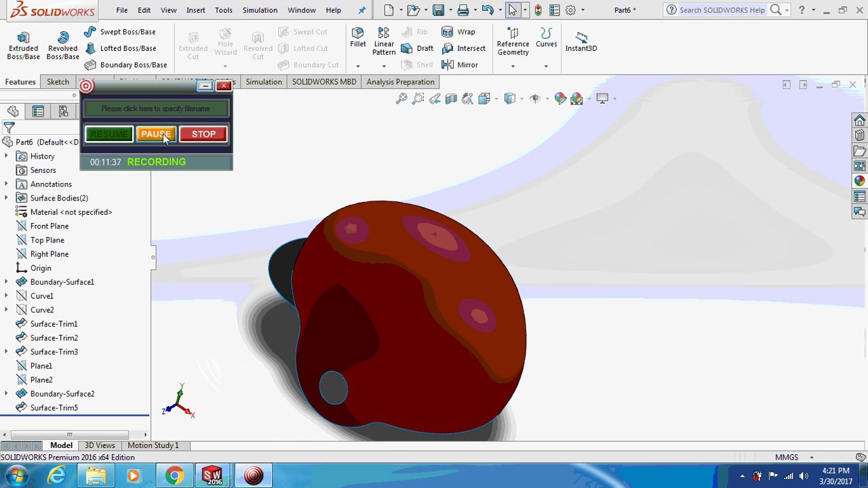Select the Draft tool
868x488 pixels.
tap(417, 48)
